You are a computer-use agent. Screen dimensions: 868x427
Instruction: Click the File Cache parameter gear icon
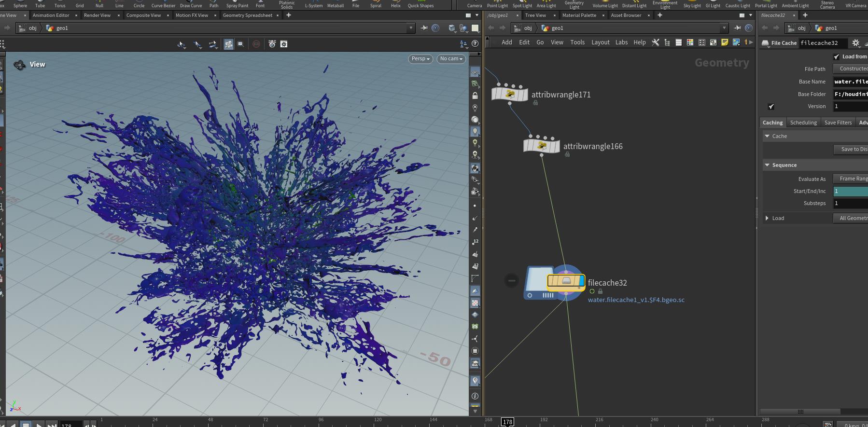855,43
